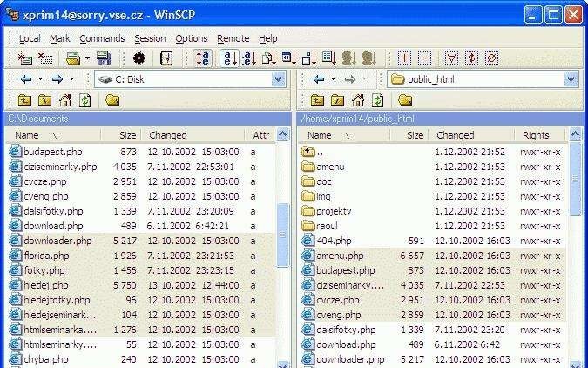Image resolution: width=588 pixels, height=368 pixels.
Task: Click local open directory folder icon
Action: (x=112, y=100)
